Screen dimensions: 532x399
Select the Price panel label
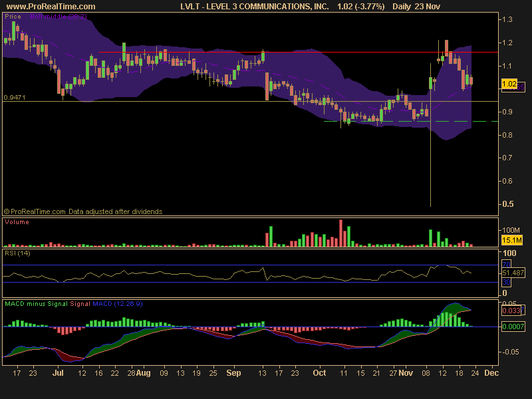click(x=13, y=16)
